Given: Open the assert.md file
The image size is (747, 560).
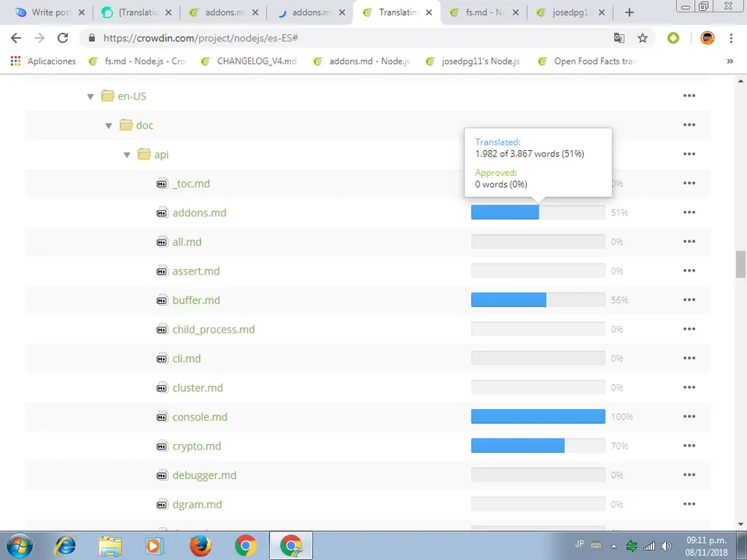Looking at the screenshot, I should [196, 271].
